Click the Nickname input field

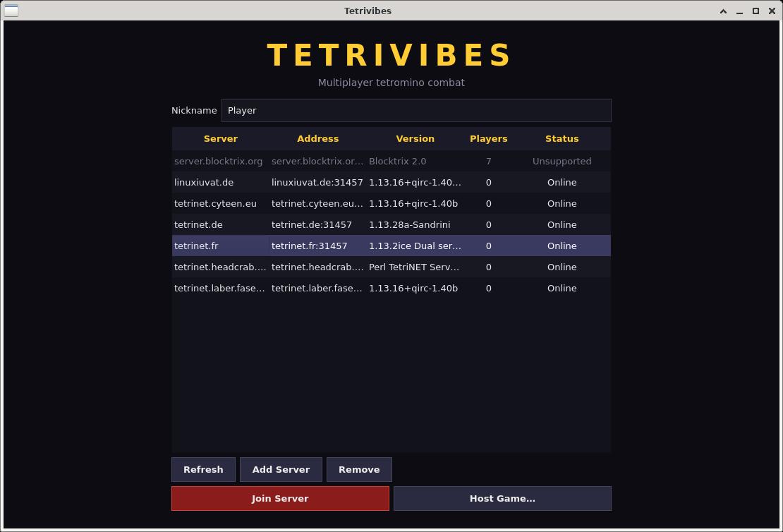click(416, 110)
